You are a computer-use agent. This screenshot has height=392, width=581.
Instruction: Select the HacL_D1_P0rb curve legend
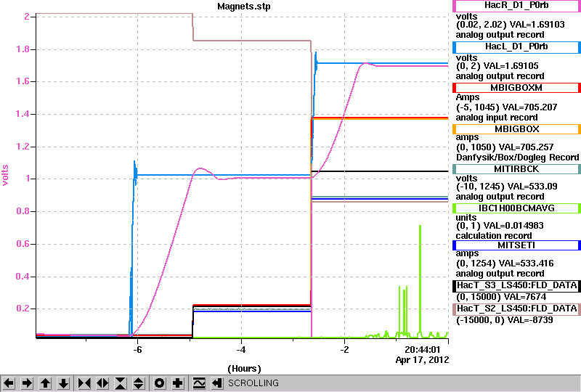(516, 47)
